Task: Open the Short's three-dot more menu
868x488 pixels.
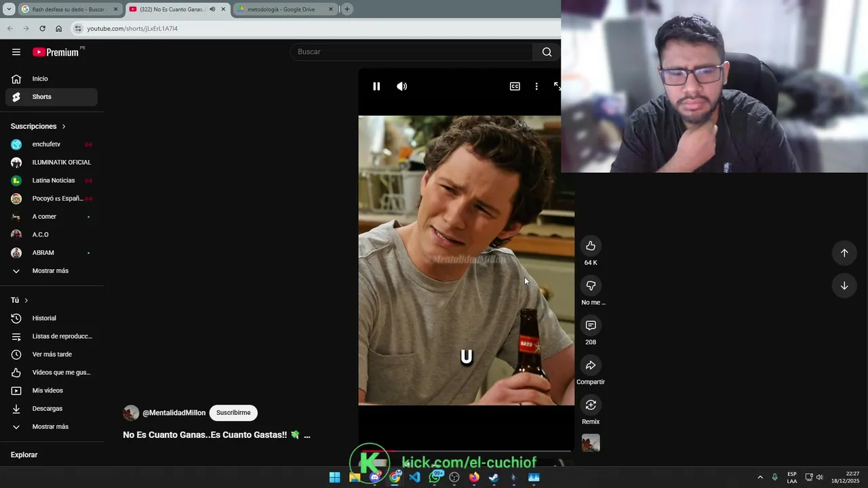Action: [536, 86]
